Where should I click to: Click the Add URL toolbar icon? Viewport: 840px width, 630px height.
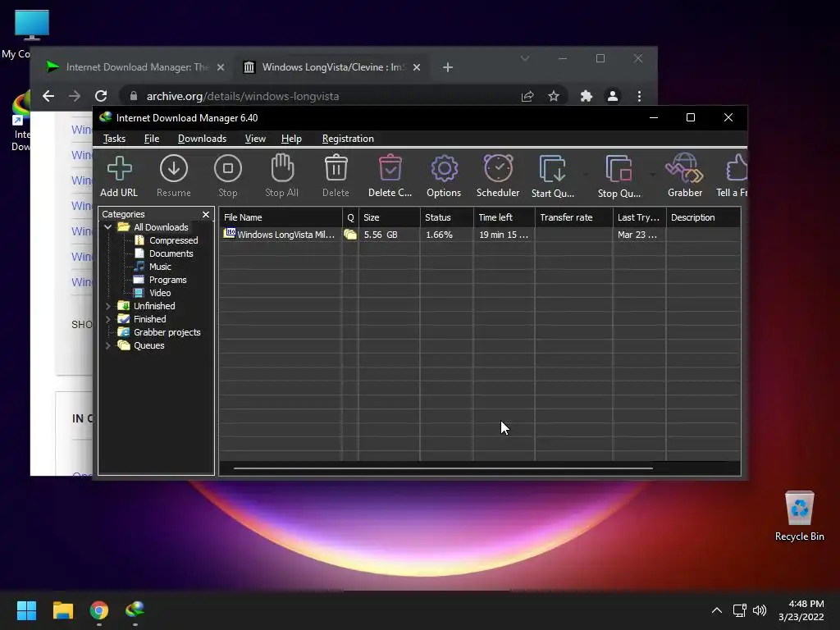[119, 176]
